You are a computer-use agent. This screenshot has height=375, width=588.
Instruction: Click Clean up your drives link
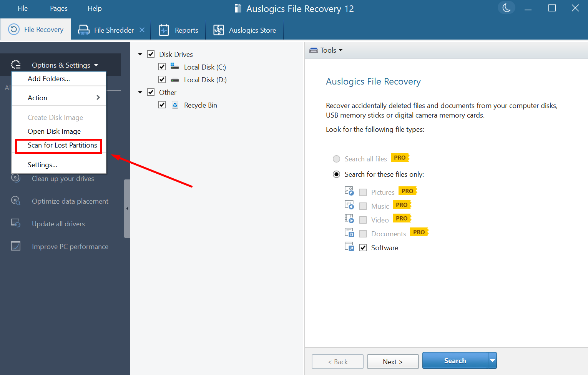tap(63, 179)
